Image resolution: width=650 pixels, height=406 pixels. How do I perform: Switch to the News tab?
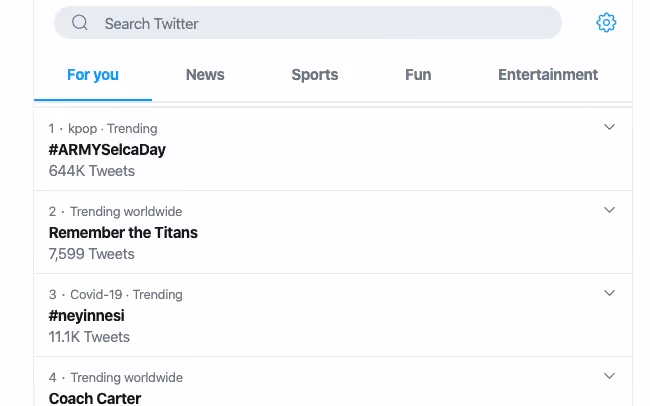[x=205, y=75]
